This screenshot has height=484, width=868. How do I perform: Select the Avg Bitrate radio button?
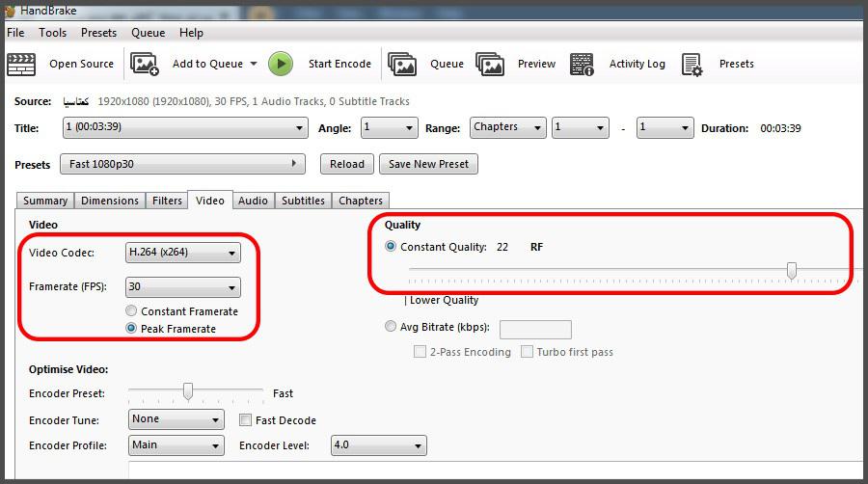[391, 326]
